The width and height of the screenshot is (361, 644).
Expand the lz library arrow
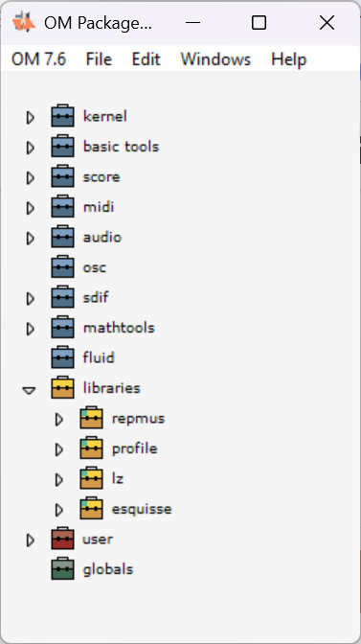58,480
